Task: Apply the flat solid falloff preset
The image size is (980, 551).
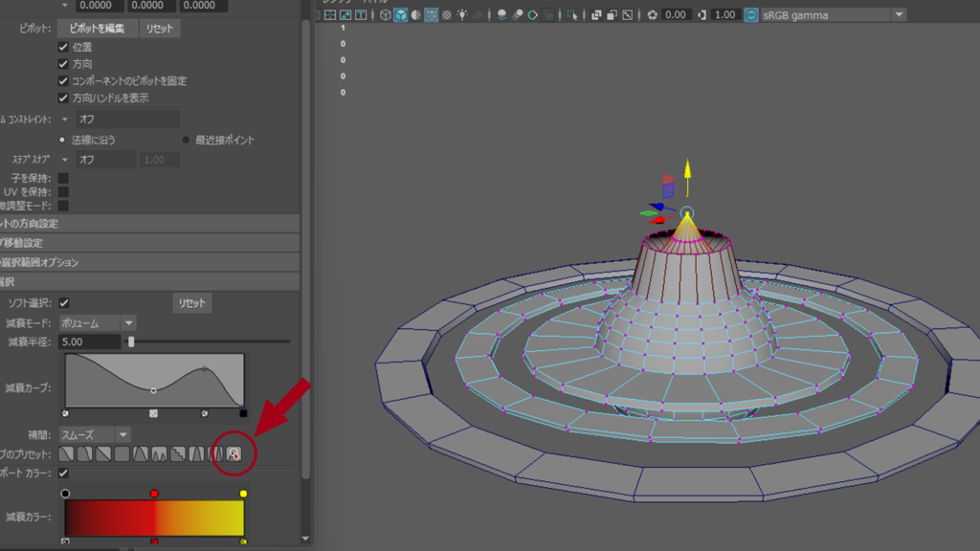Action: pyautogui.click(x=122, y=453)
